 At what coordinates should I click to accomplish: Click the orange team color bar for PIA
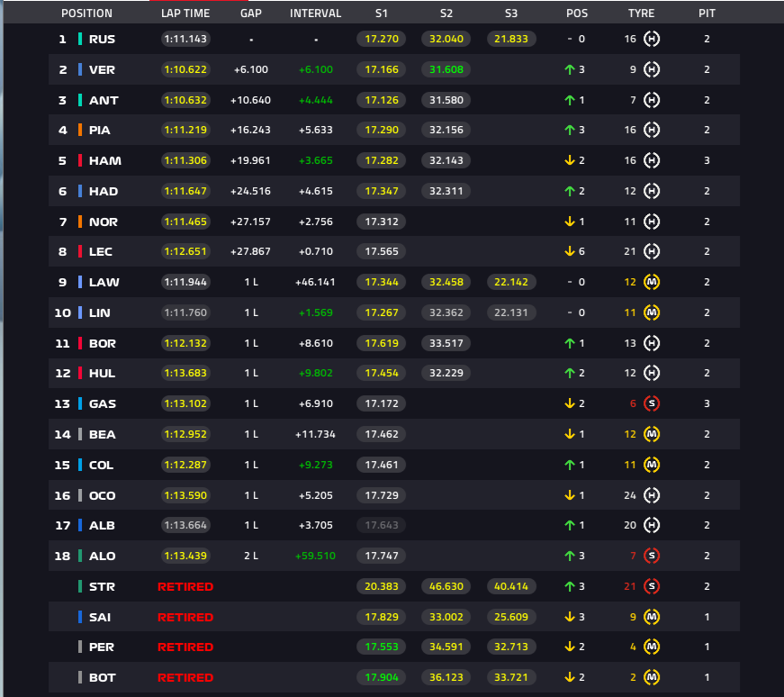pyautogui.click(x=80, y=130)
